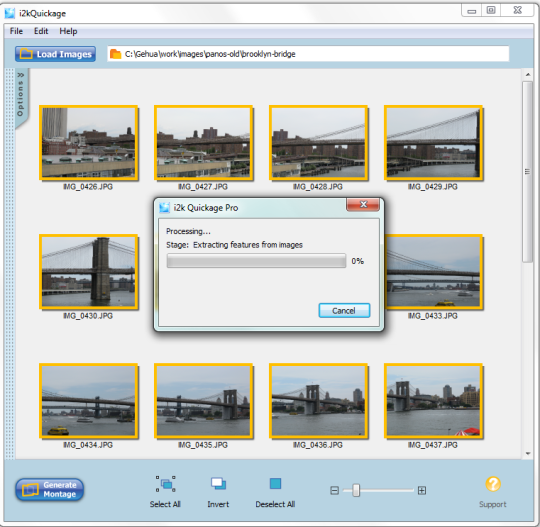The image size is (540, 527).
Task: Click the extracting features progress bar
Action: [x=256, y=261]
